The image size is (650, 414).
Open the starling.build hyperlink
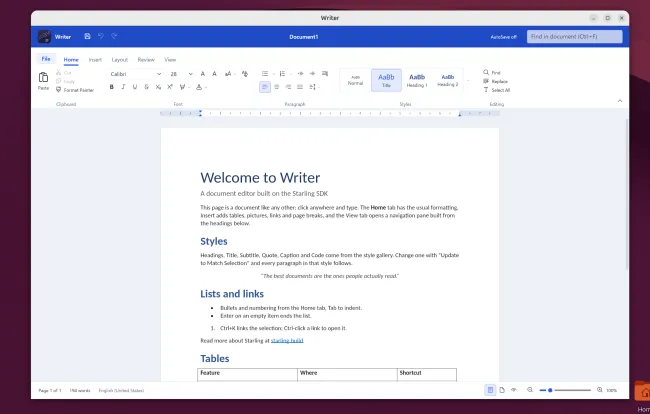click(287, 341)
